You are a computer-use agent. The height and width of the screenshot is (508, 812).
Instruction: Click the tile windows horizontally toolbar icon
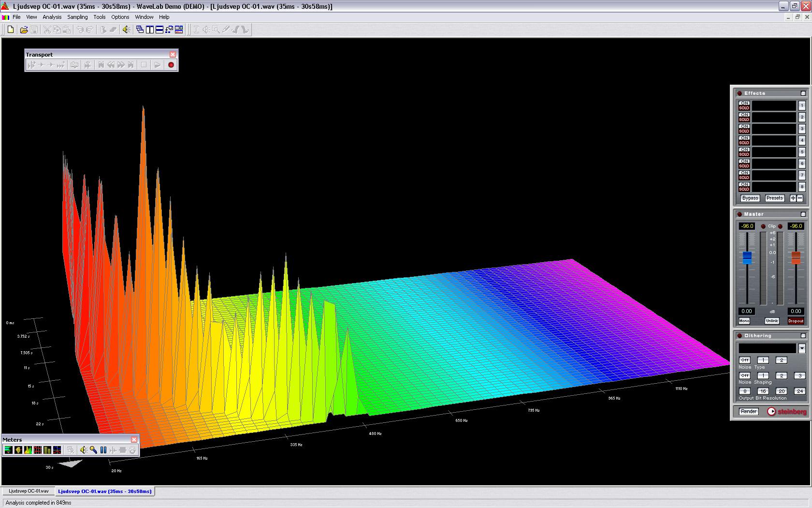point(159,30)
